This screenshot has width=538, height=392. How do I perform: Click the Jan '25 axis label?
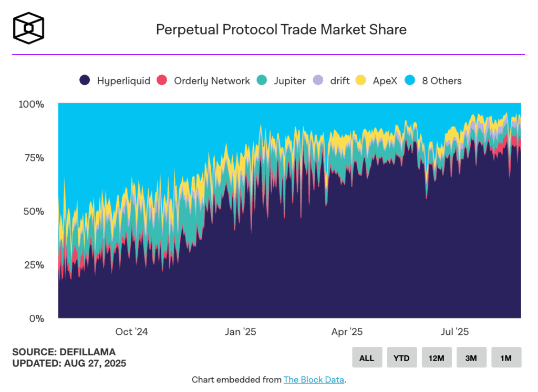tap(241, 332)
